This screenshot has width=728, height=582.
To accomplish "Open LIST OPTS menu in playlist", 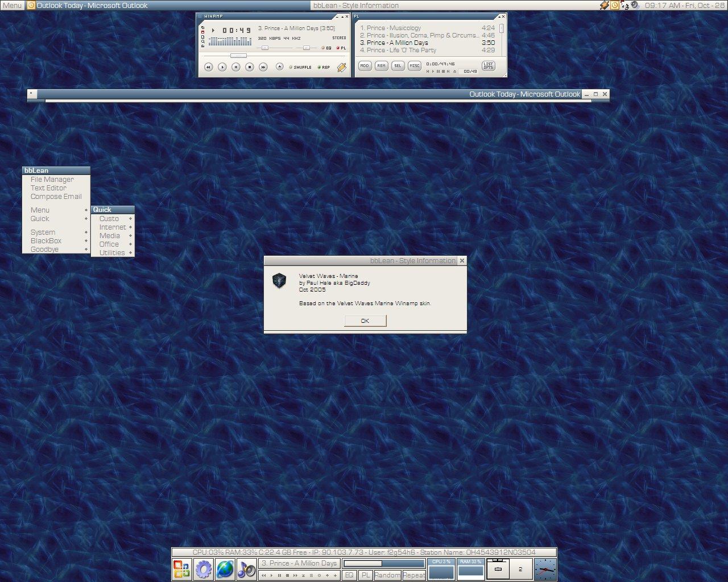I will tap(489, 66).
